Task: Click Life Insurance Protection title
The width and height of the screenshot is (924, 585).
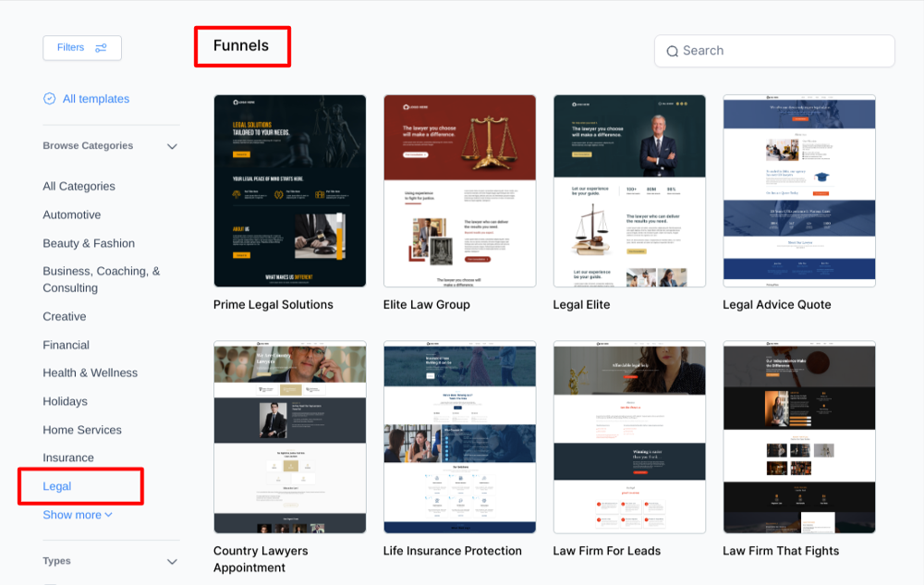Action: click(x=453, y=551)
